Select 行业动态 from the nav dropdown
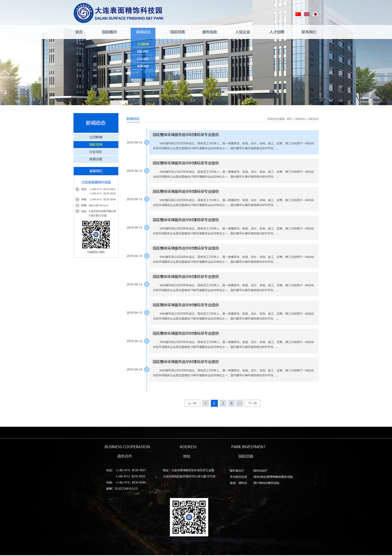Screen dimensions: 392x556 click(x=143, y=59)
